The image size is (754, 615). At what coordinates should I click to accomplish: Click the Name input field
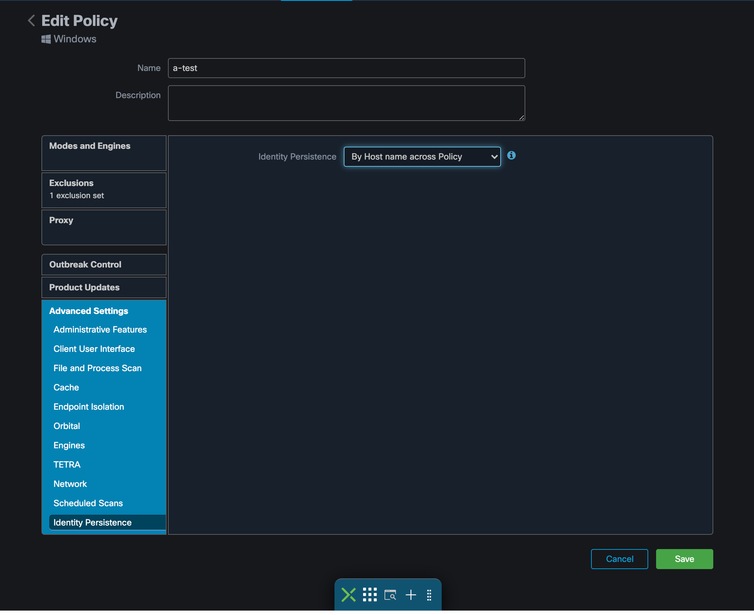(x=346, y=68)
